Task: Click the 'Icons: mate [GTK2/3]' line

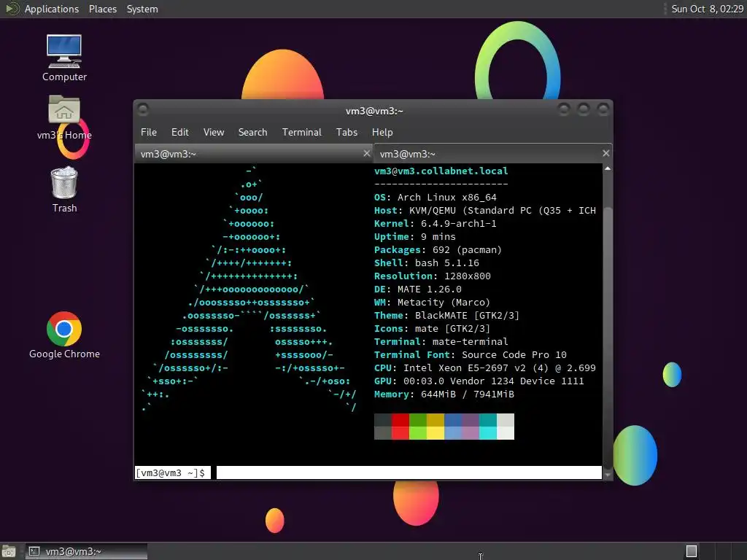Action: [432, 329]
